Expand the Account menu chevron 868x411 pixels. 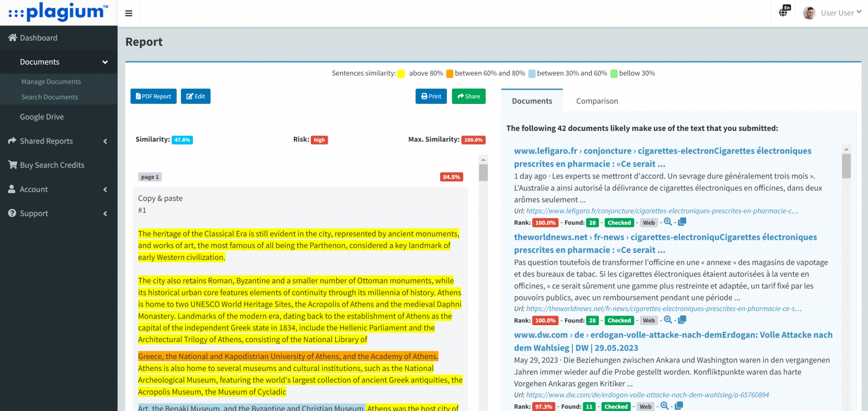[105, 189]
